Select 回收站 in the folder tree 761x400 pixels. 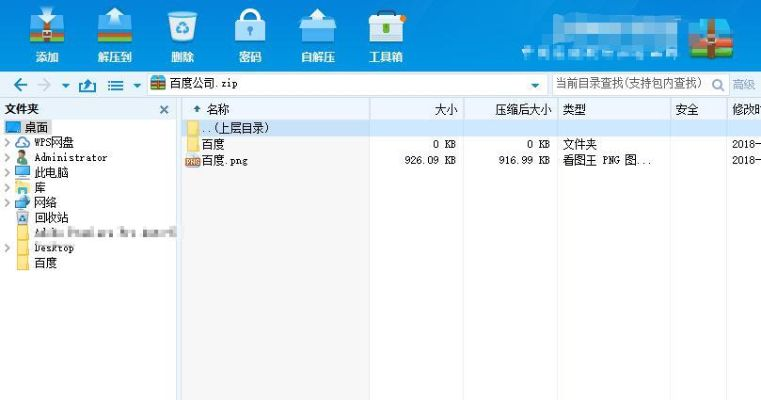51,217
